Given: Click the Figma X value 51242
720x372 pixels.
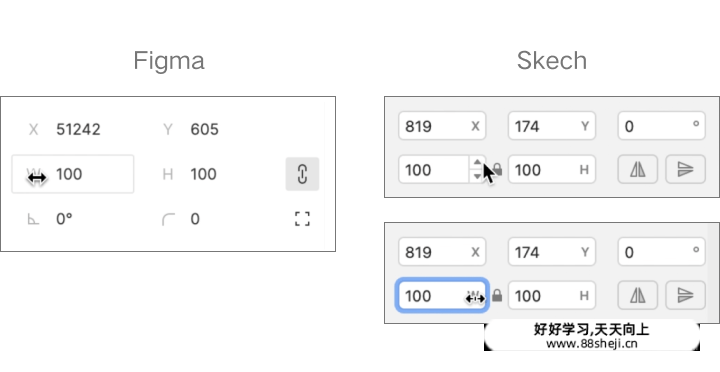Looking at the screenshot, I should [x=79, y=130].
